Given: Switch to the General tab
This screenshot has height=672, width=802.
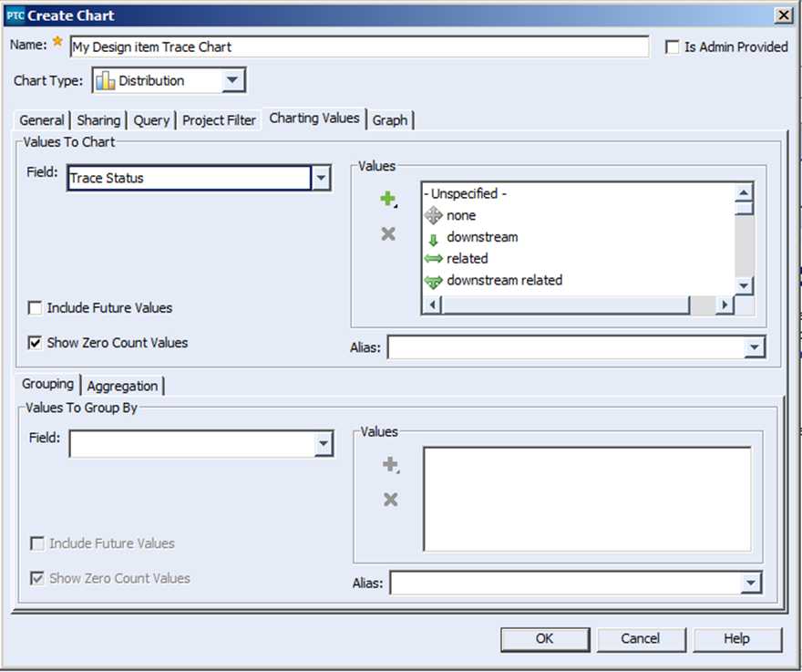Looking at the screenshot, I should click(x=41, y=120).
